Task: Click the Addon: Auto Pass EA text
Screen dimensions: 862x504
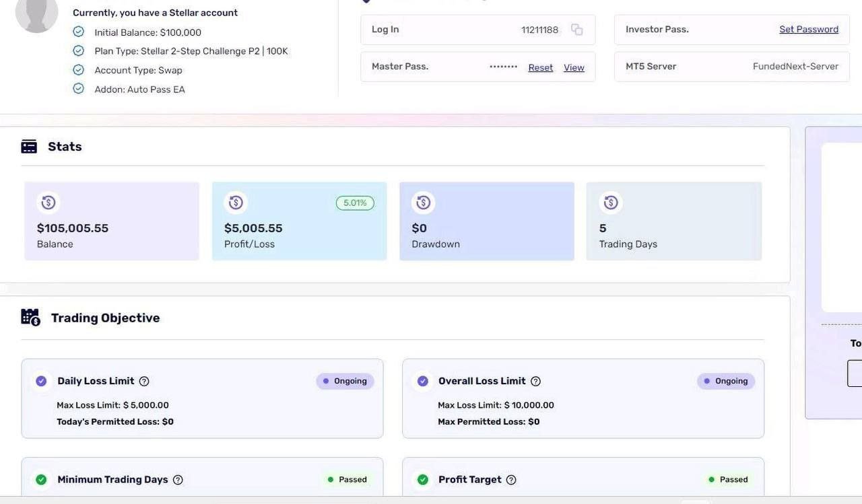Action: click(x=139, y=89)
